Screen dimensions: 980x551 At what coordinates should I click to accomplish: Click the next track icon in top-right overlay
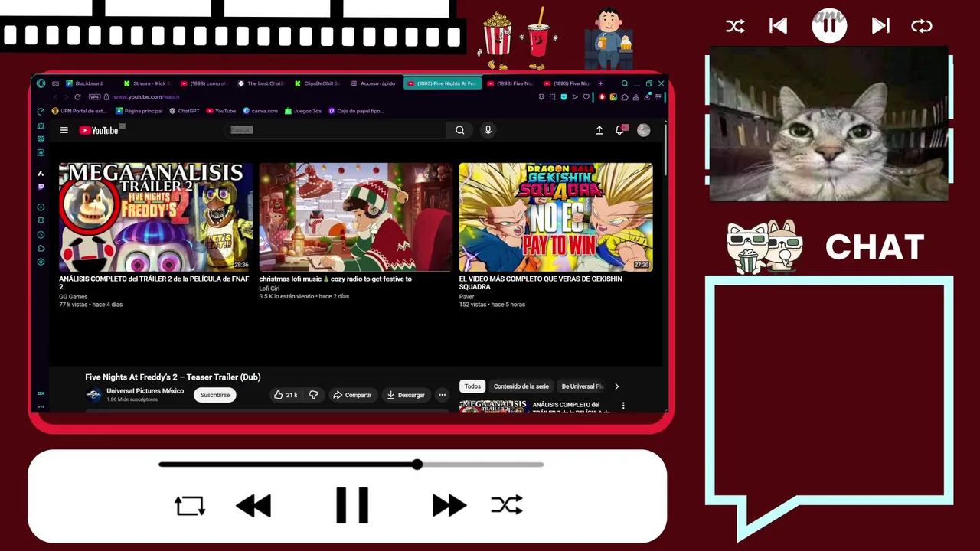click(x=880, y=26)
